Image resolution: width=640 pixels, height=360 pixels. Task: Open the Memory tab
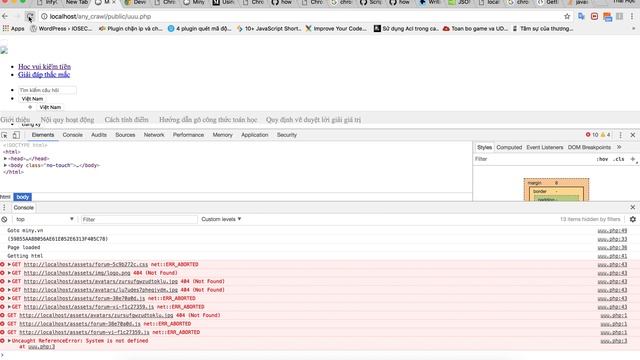click(x=222, y=135)
